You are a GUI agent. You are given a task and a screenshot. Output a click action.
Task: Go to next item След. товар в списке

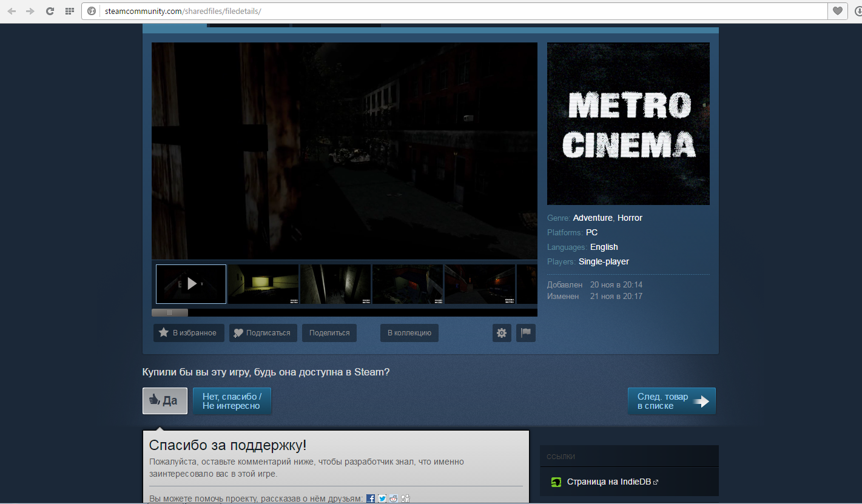(x=672, y=401)
